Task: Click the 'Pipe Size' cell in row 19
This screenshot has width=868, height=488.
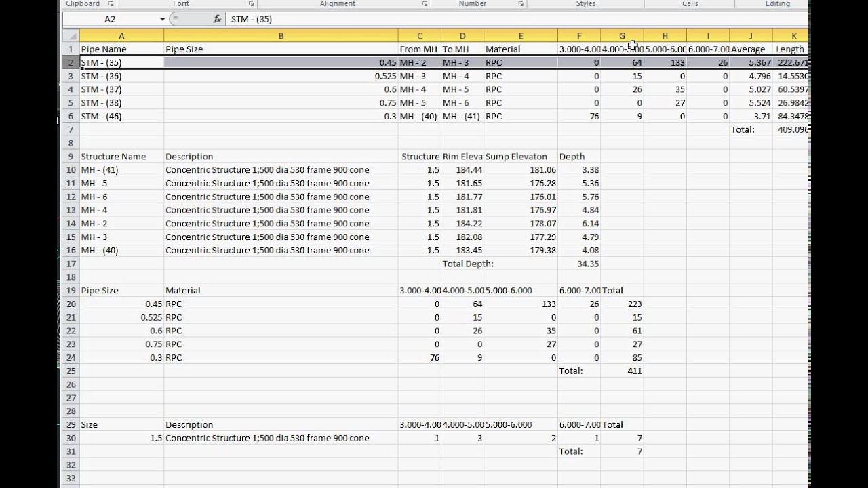Action: pyautogui.click(x=121, y=291)
